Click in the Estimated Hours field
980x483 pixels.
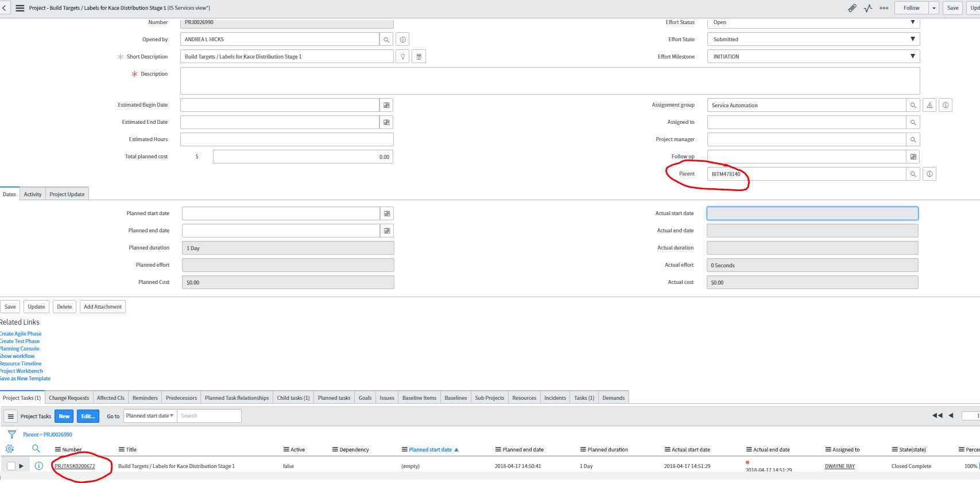coord(286,139)
